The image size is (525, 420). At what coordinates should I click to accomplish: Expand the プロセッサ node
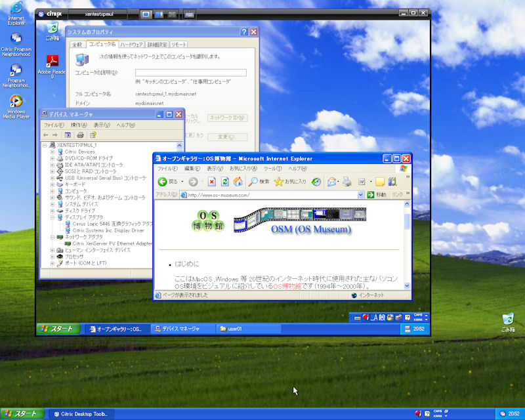point(52,257)
